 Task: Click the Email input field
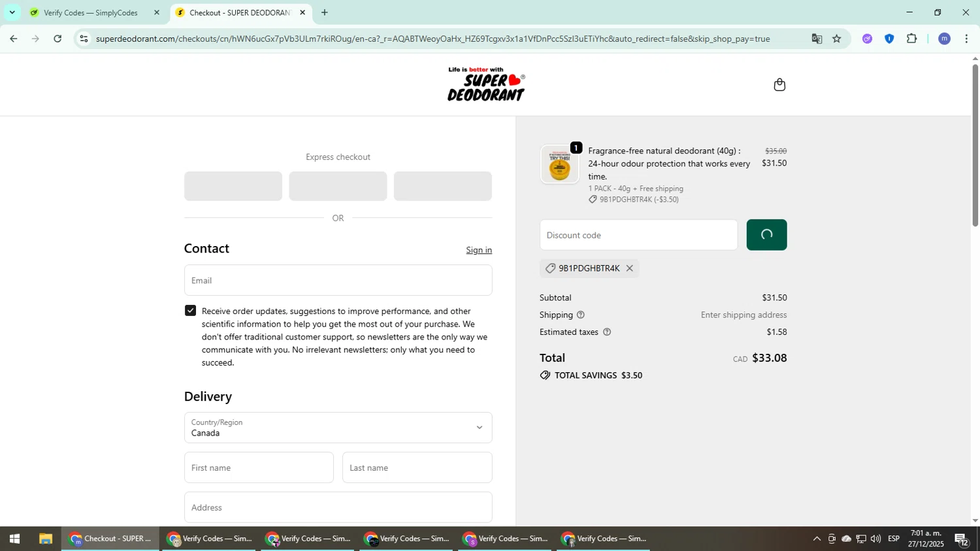coord(338,280)
